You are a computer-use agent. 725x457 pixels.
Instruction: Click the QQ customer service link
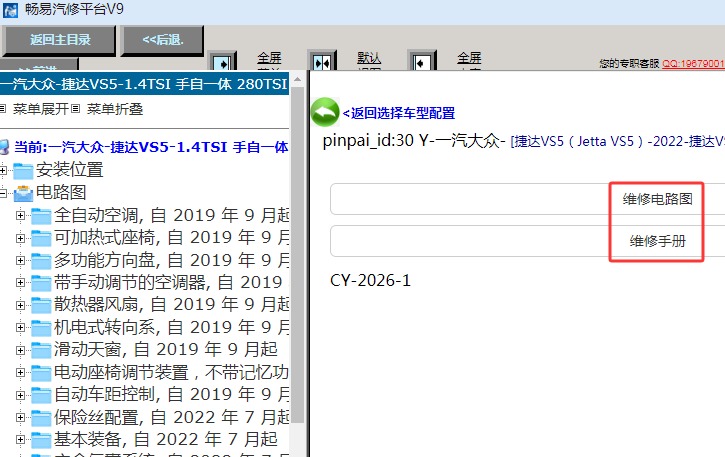click(693, 63)
